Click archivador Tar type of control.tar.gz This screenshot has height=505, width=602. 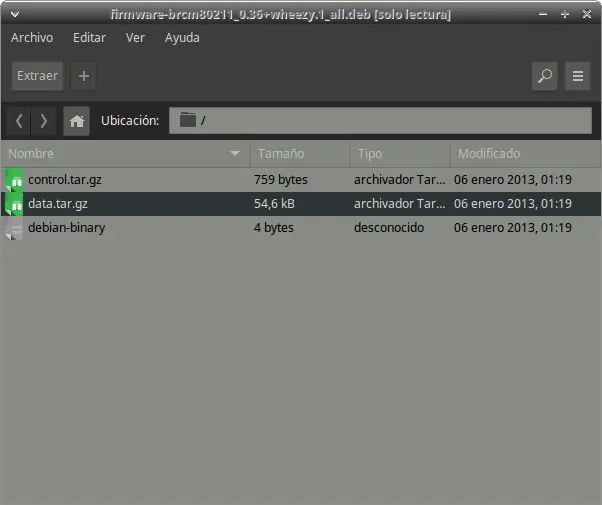400,180
